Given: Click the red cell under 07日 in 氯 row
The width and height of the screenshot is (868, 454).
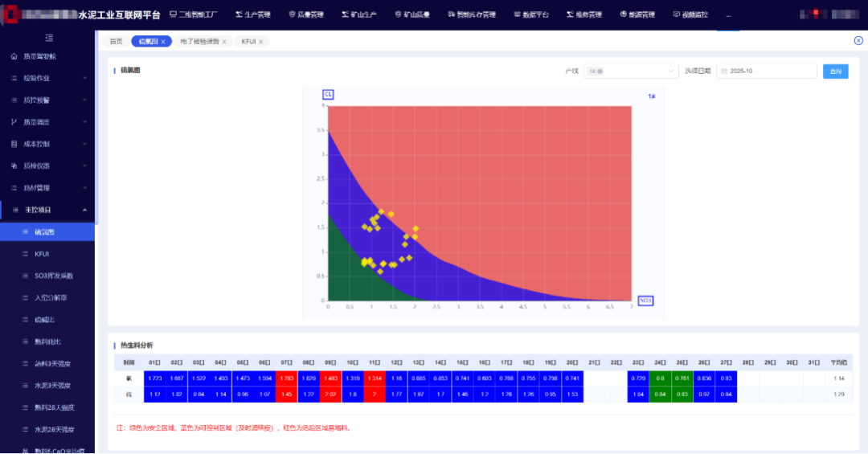Looking at the screenshot, I should pos(286,378).
